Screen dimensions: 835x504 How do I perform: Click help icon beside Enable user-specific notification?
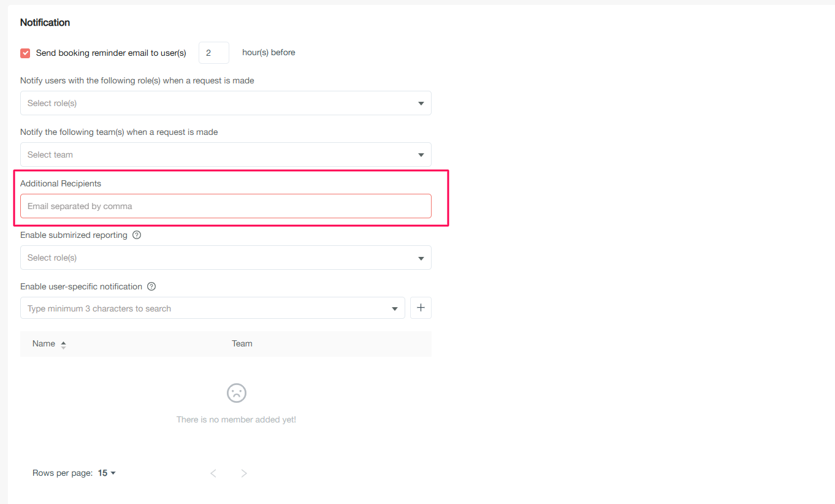151,286
